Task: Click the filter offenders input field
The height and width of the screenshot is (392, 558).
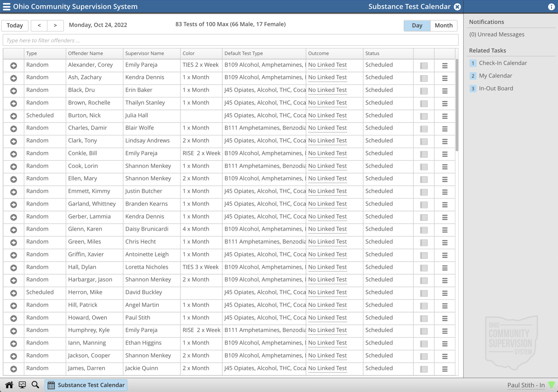Action: (230, 40)
